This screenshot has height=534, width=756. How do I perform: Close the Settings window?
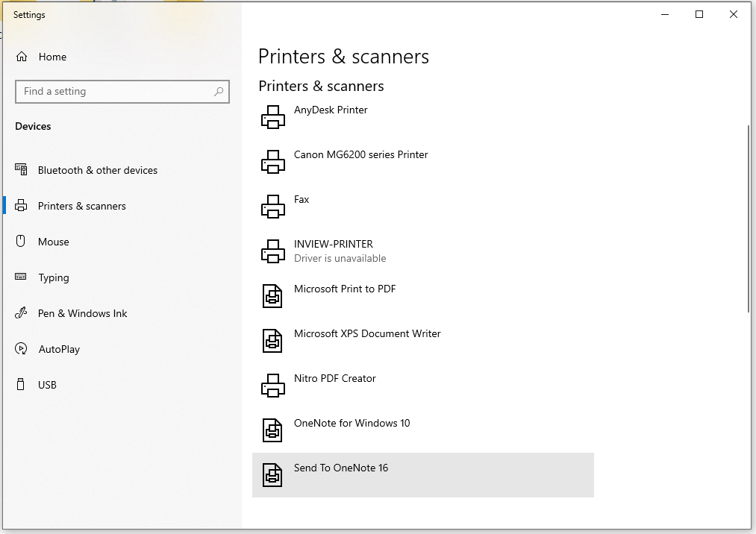coord(734,14)
